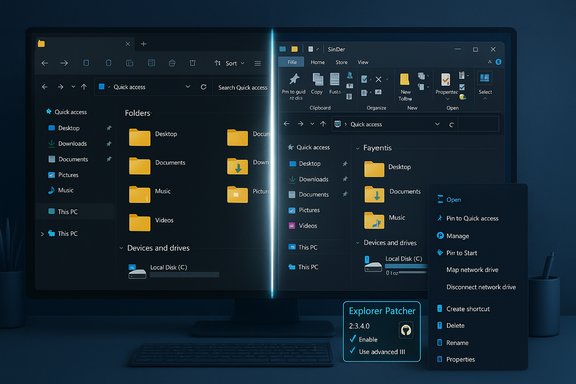
Task: Open the File ribbon tab
Action: pyautogui.click(x=292, y=62)
